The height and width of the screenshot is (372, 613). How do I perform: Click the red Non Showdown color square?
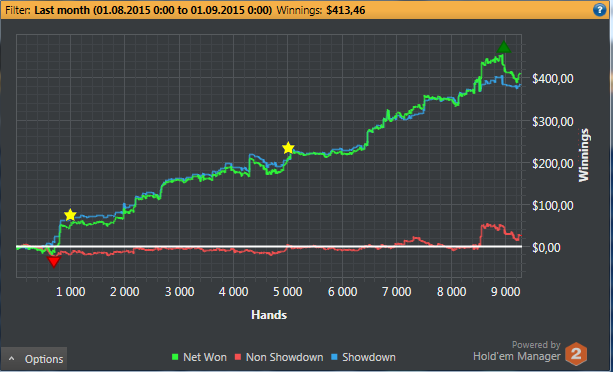[238, 357]
